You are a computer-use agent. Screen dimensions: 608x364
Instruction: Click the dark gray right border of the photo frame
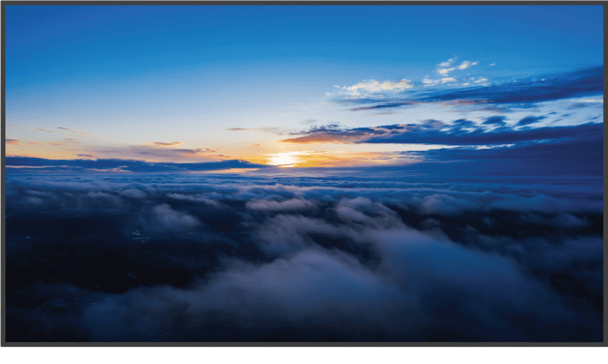tap(605, 182)
